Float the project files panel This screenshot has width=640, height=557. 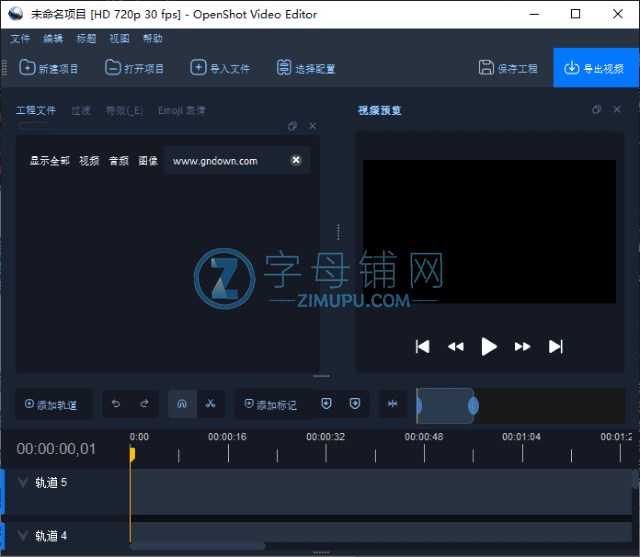pos(292,126)
